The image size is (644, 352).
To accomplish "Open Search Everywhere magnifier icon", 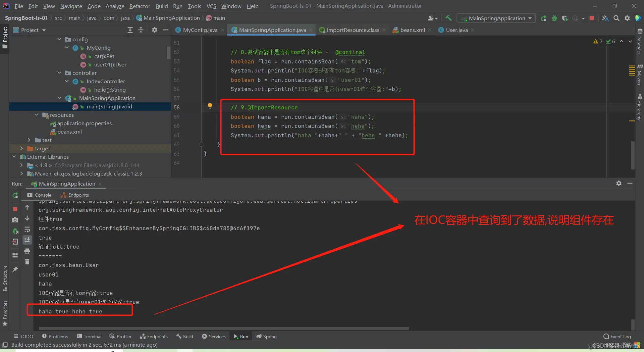I will click(616, 18).
